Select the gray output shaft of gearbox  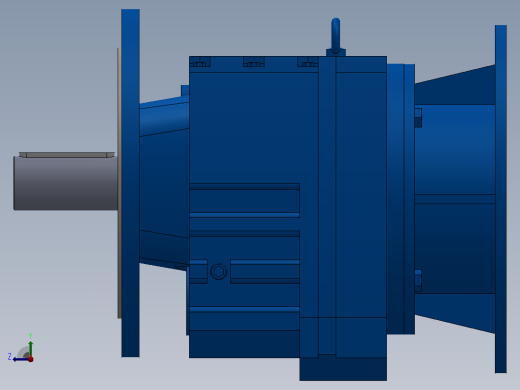pos(66,183)
